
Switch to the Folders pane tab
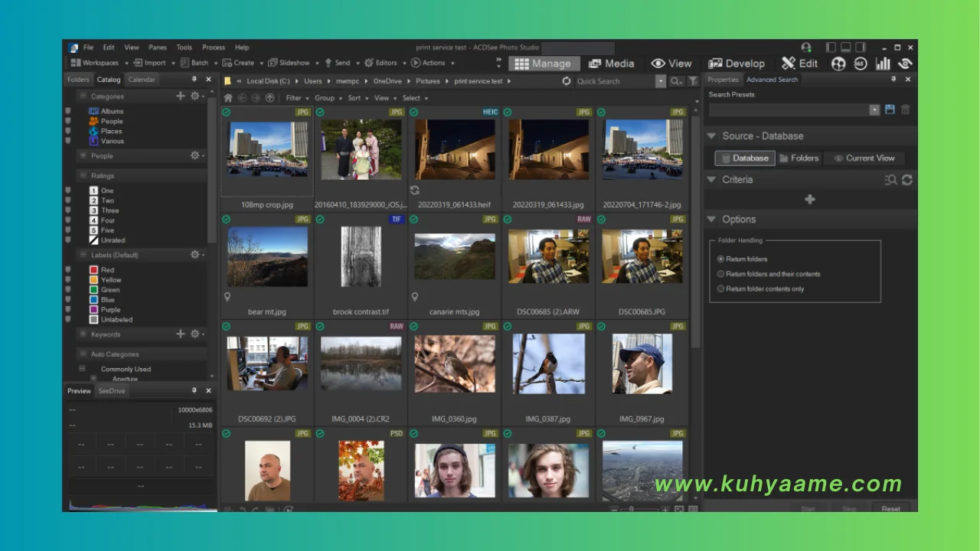click(78, 80)
